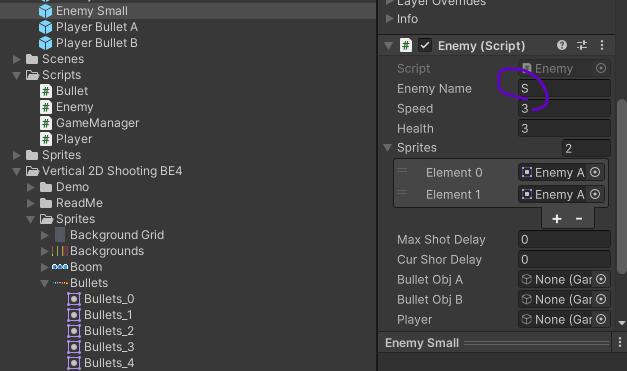Viewport: 627px width, 371px height.
Task: Click the ReadMe folder icon
Action: [x=46, y=203]
